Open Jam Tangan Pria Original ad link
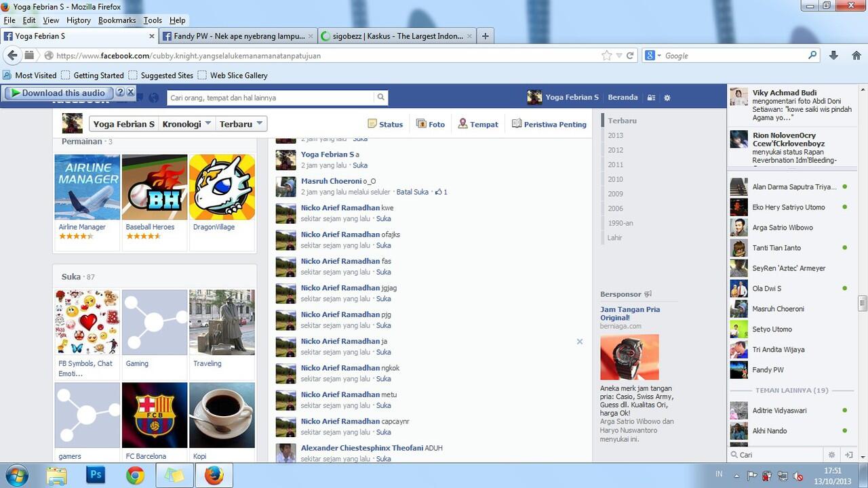Viewport: 868px width, 488px height. coord(630,313)
